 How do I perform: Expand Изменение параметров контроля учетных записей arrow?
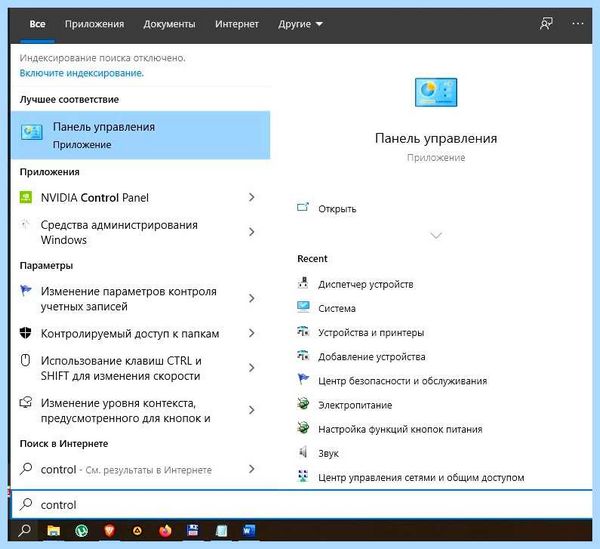[251, 298]
